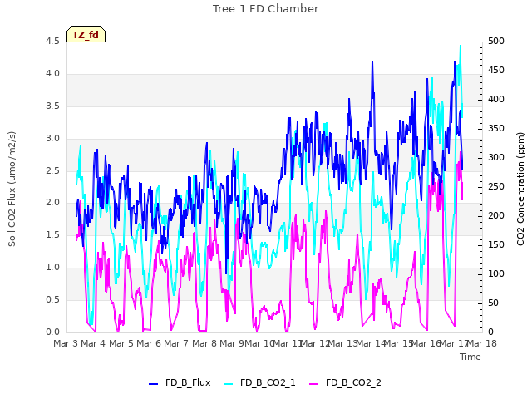Click the Mar 12 x-axis tick label

point(315,343)
